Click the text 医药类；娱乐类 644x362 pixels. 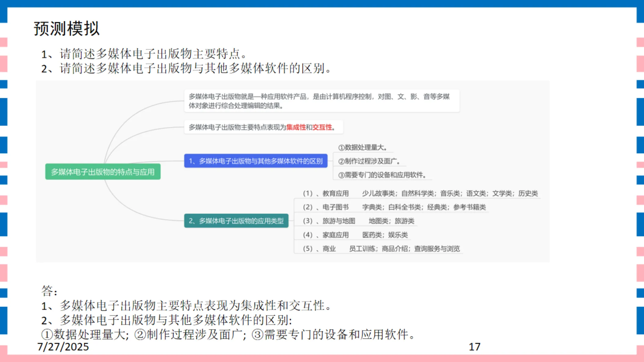coord(385,235)
